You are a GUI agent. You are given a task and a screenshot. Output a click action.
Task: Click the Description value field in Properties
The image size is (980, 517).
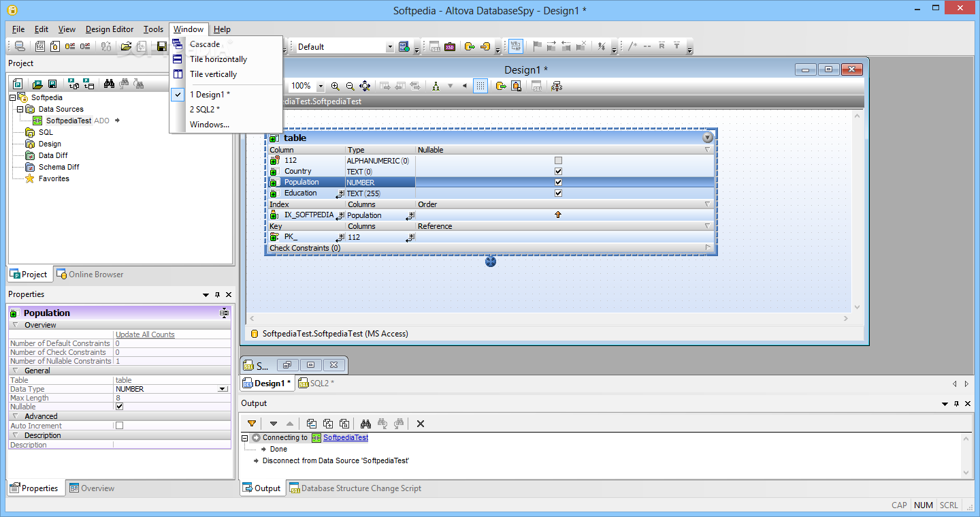(172, 445)
